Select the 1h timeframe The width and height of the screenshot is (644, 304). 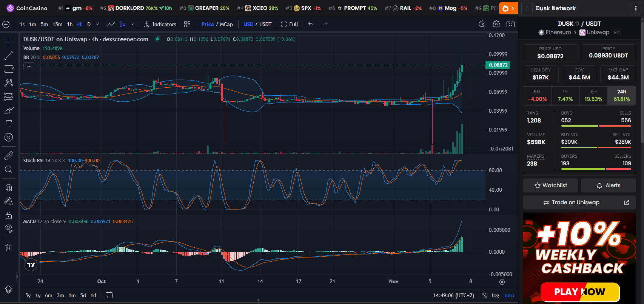(70, 24)
